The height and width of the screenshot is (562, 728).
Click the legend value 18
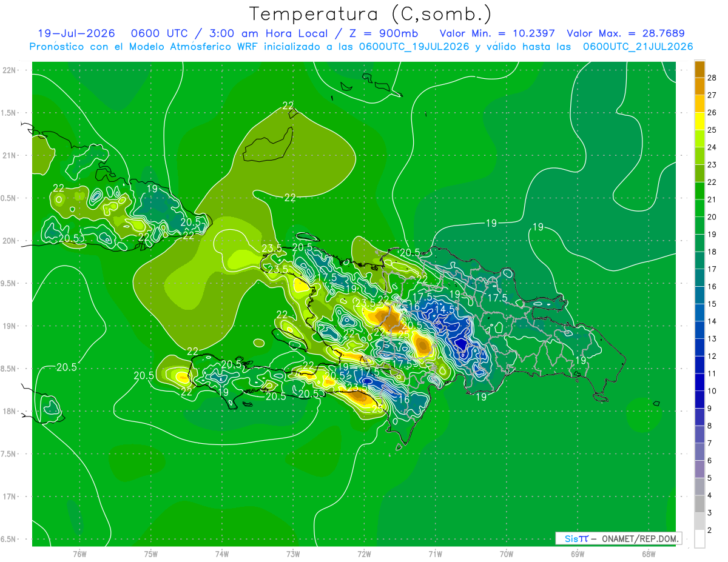pyautogui.click(x=712, y=252)
